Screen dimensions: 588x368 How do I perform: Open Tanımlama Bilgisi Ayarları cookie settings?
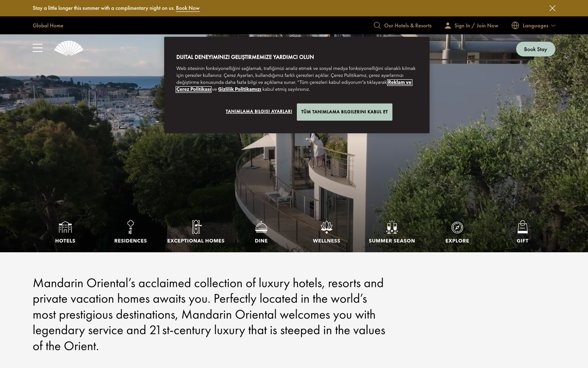pyautogui.click(x=259, y=111)
